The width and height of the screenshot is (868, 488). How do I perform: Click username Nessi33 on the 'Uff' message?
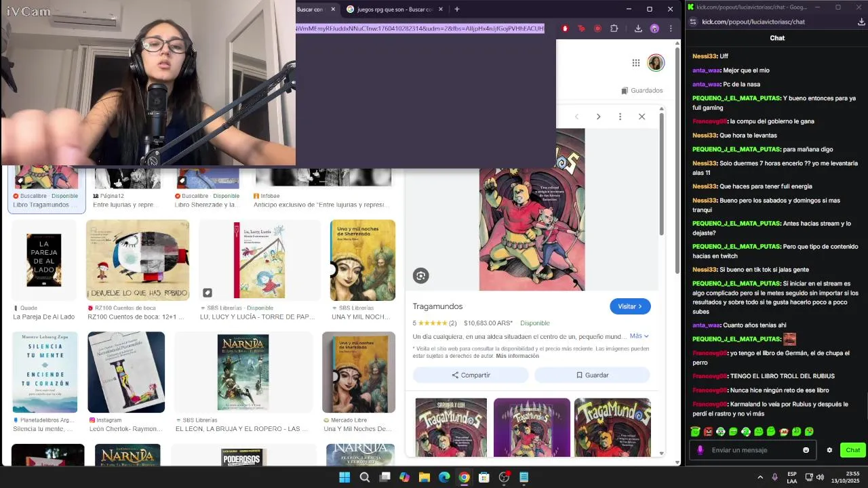tap(705, 56)
